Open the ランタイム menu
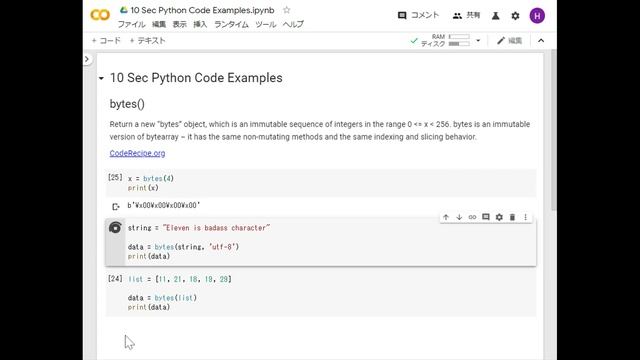The image size is (640, 360). [x=231, y=24]
